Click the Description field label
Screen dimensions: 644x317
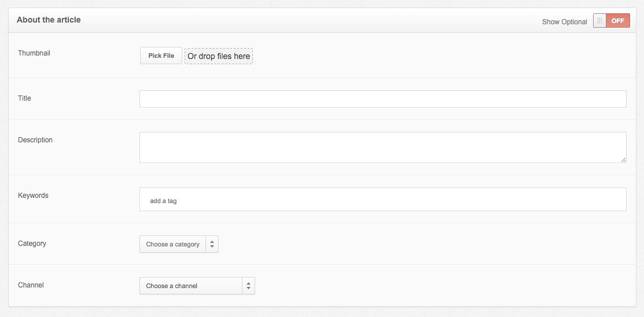[35, 139]
